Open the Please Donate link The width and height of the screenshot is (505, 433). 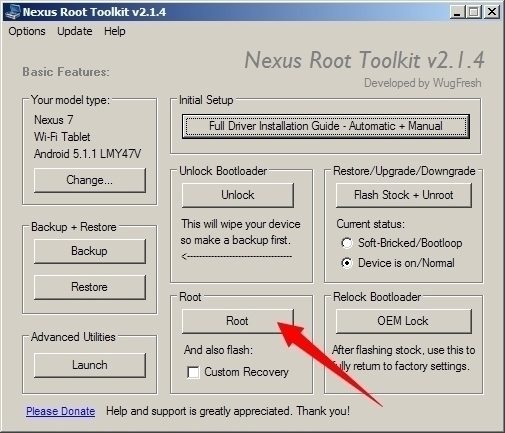click(61, 411)
